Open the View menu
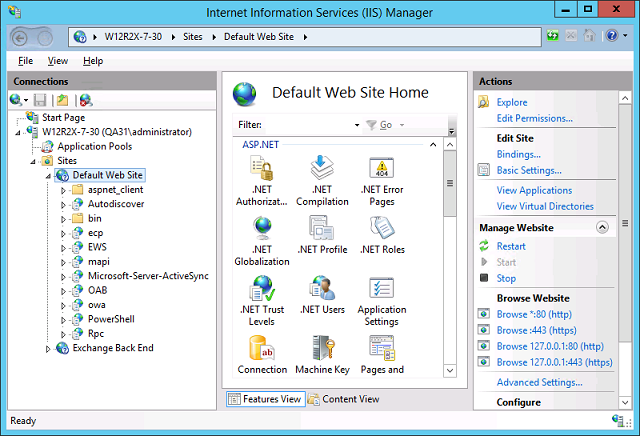This screenshot has height=436, width=640. click(58, 61)
